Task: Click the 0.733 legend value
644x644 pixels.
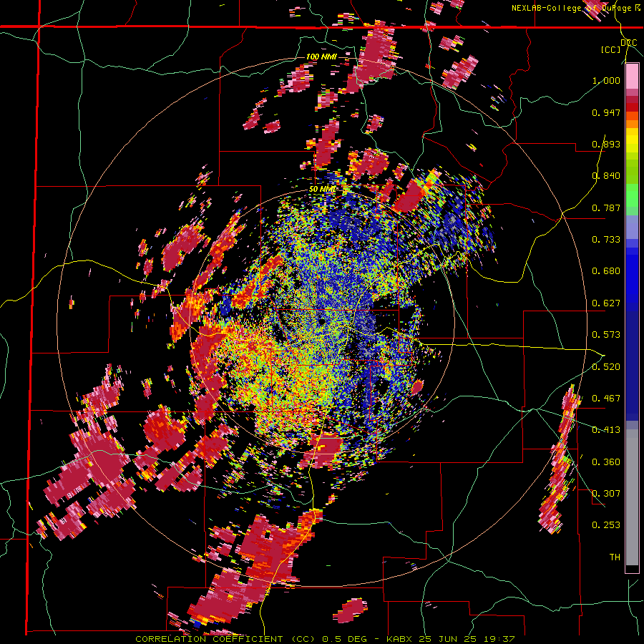Action: pos(606,240)
